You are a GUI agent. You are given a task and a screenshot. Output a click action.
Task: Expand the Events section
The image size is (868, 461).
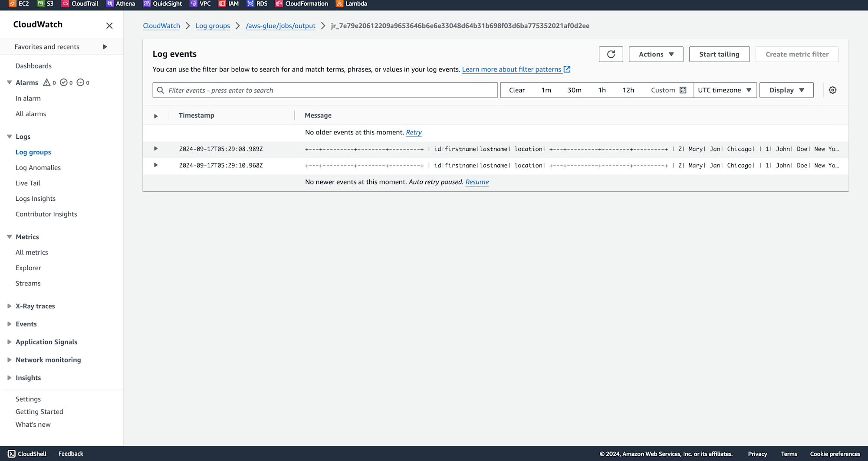click(x=9, y=324)
